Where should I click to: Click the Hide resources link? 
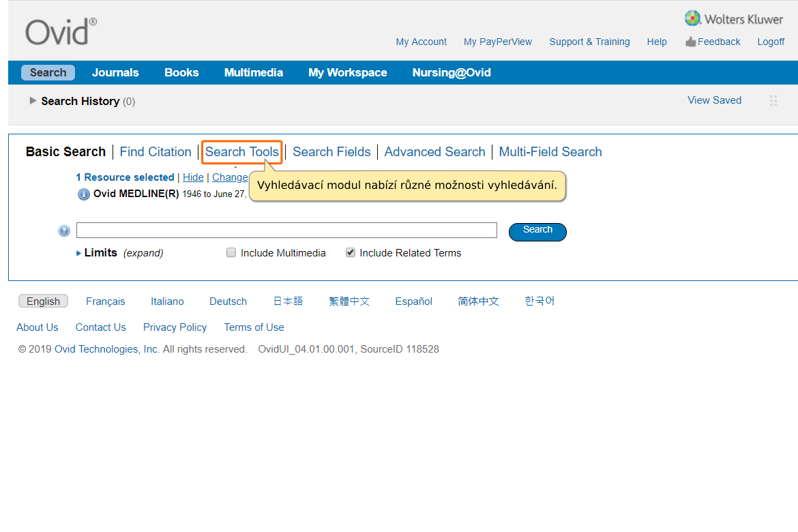tap(193, 177)
